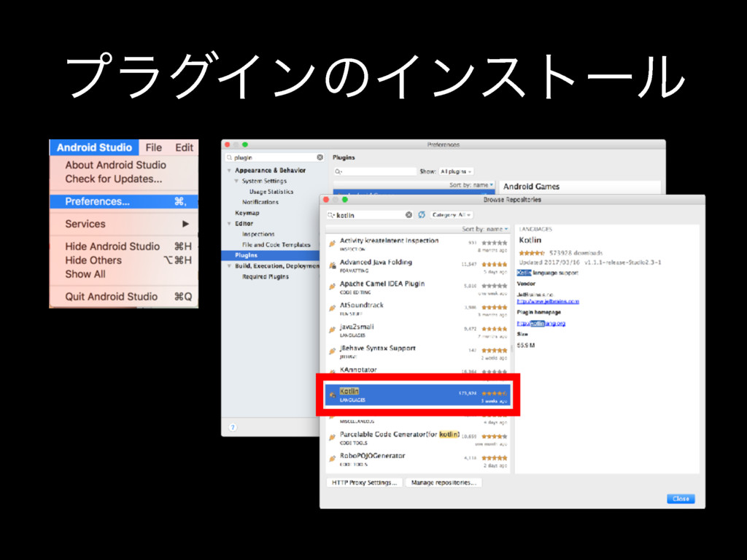Click RoboPOJOGenerator plugin icon
The image size is (747, 560).
333,459
